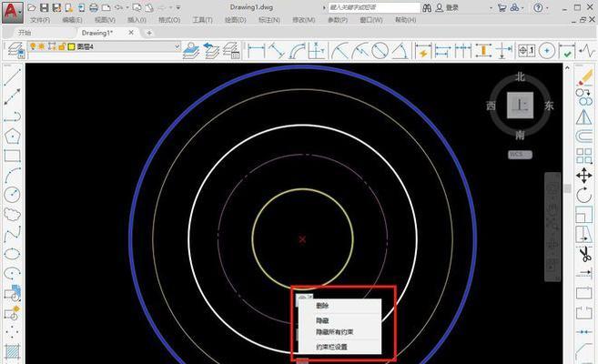The width and height of the screenshot is (598, 364).
Task: Select the Diameter dimension tool
Action: pos(380,51)
